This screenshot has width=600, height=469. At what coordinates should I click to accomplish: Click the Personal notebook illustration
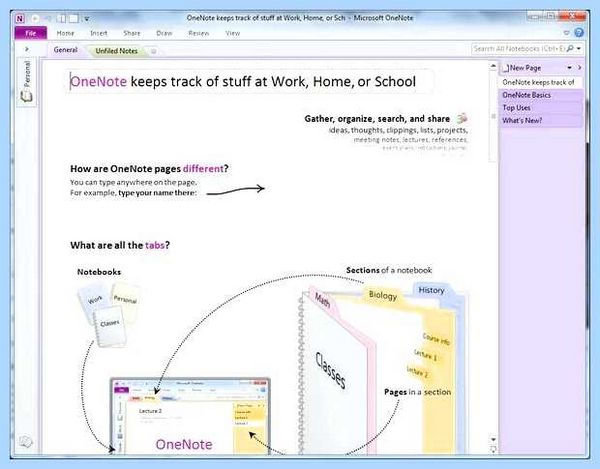point(126,301)
